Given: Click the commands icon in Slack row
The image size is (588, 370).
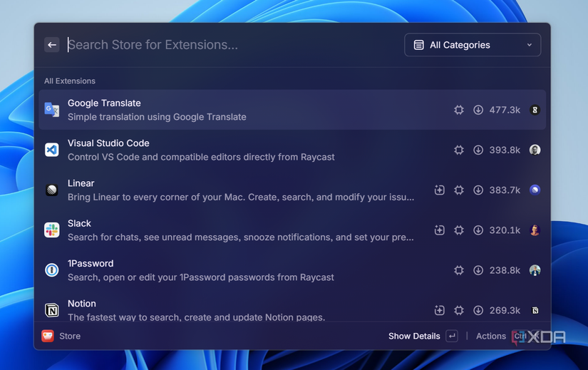Looking at the screenshot, I should click(458, 230).
